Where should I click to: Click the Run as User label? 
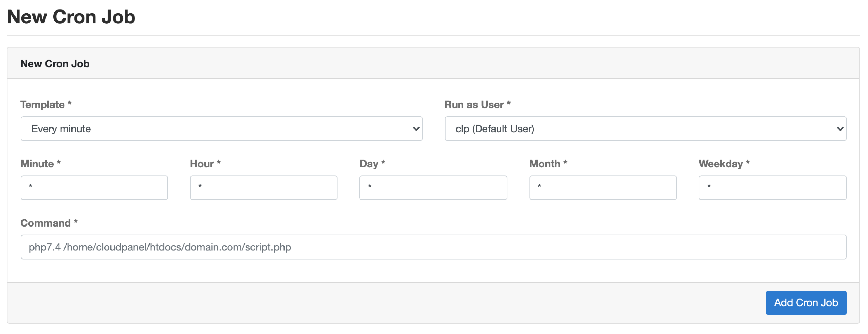point(477,105)
